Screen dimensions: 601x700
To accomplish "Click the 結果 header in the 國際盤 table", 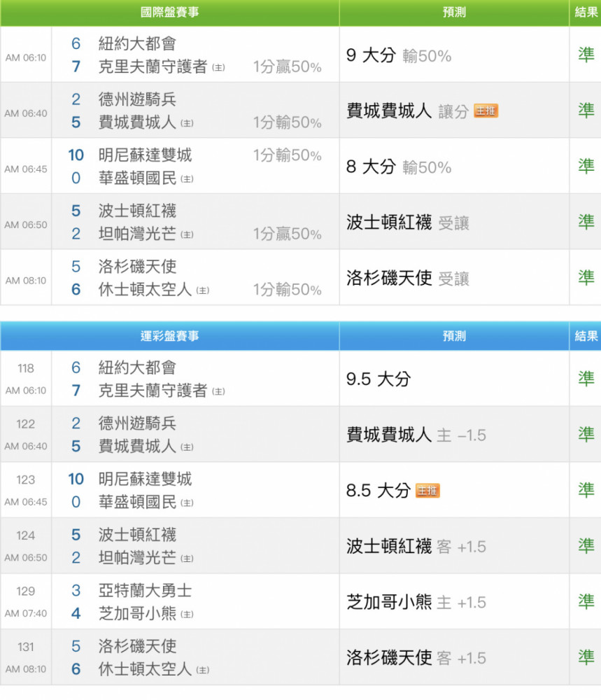I will coord(586,12).
